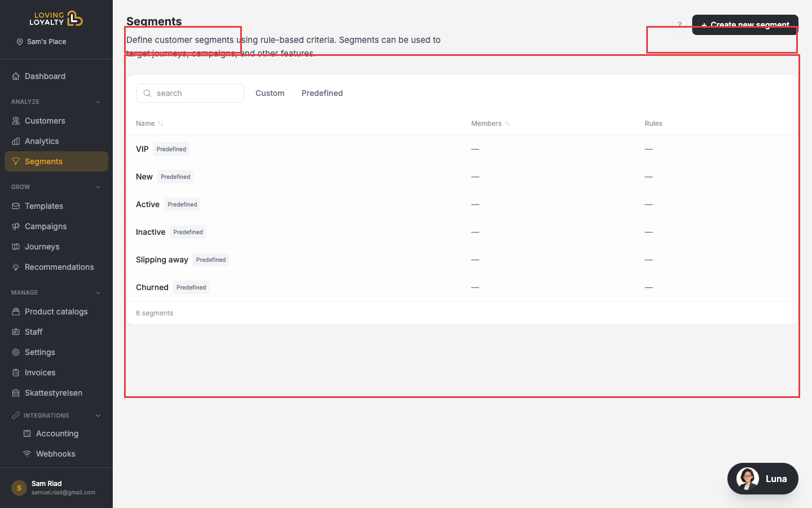Collapse the INTEGRATIONS section chevron
This screenshot has width=812, height=508.
pos(98,415)
